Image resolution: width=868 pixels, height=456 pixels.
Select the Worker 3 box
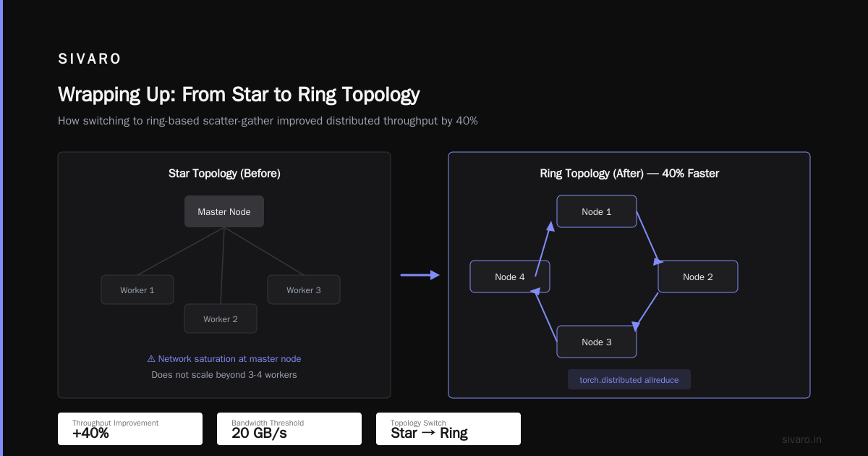tap(304, 290)
